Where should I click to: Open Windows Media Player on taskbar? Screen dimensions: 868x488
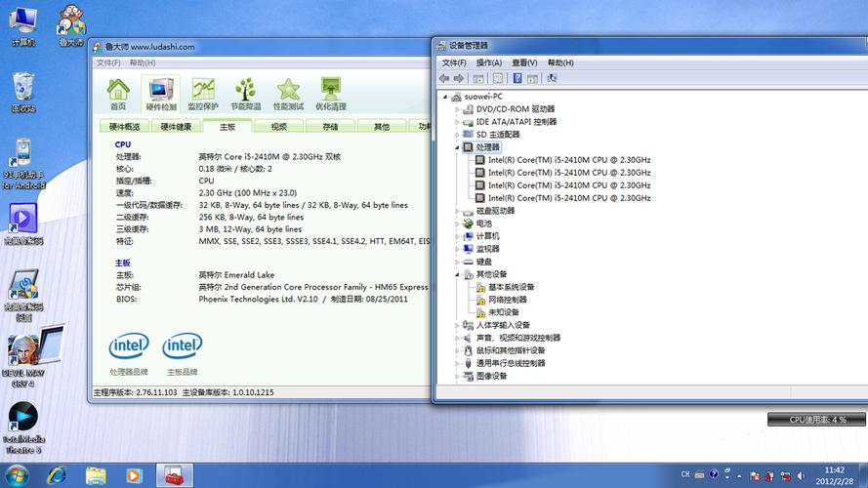point(134,476)
